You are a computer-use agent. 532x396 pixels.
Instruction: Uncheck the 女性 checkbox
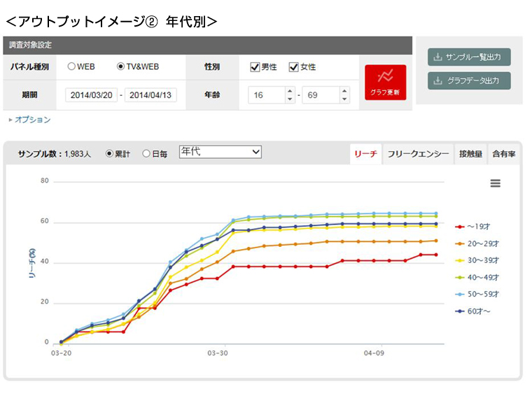pos(294,67)
